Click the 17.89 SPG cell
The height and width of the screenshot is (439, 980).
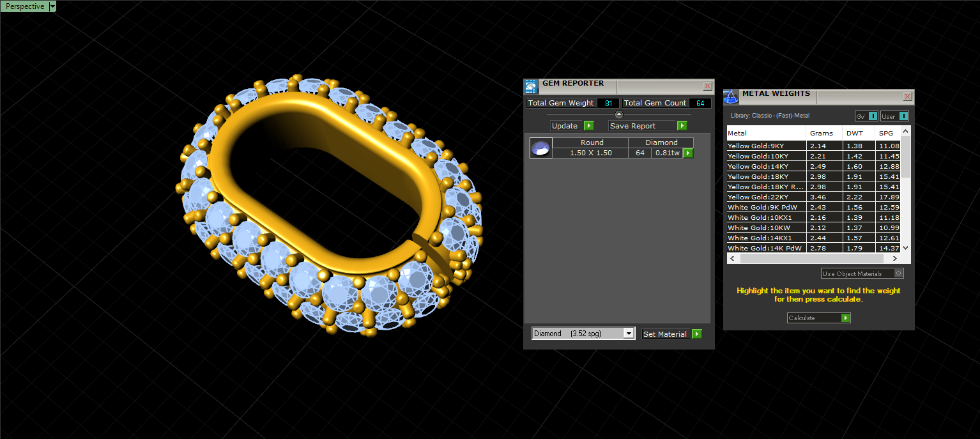(889, 197)
